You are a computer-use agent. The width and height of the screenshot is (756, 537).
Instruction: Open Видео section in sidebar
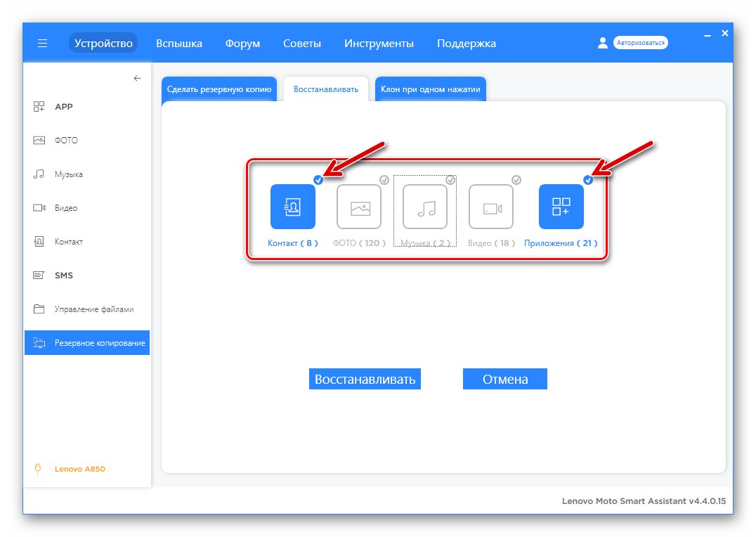[87, 208]
